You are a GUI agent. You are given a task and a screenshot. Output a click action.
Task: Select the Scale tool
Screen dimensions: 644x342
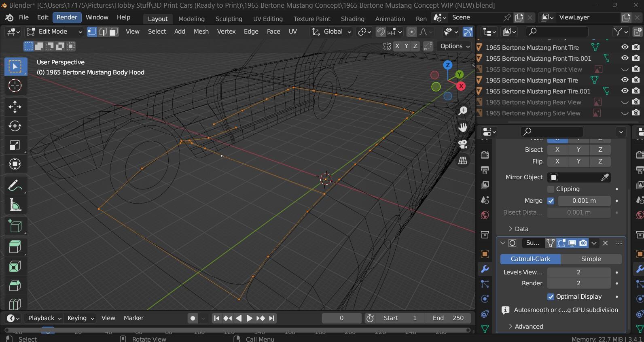(x=15, y=145)
